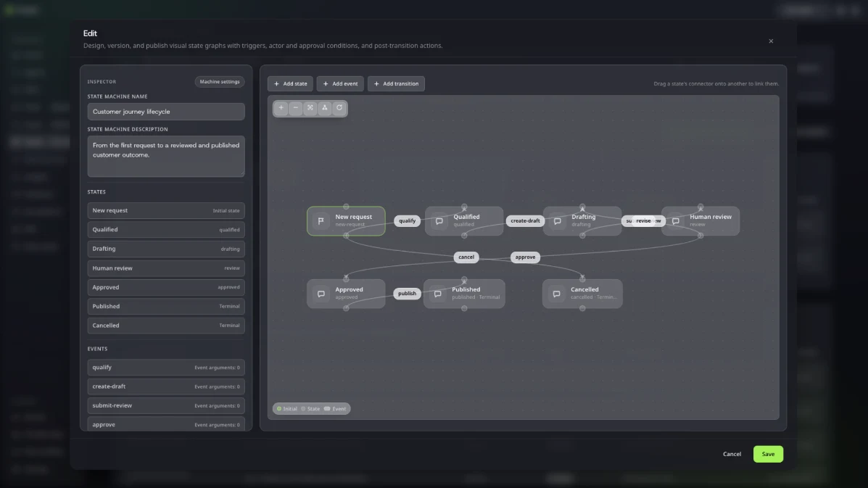The image size is (868, 488).
Task: Focus the State machine name field
Action: (x=166, y=112)
